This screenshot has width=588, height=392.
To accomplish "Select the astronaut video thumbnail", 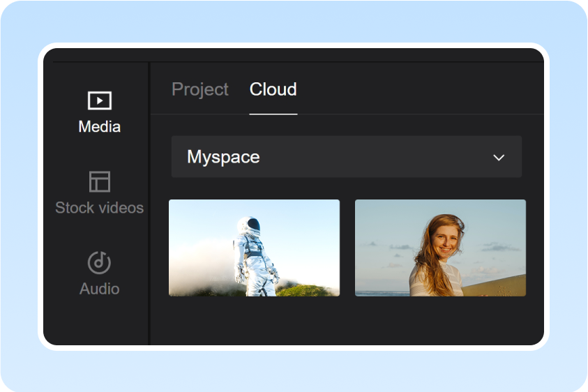I will tap(254, 248).
